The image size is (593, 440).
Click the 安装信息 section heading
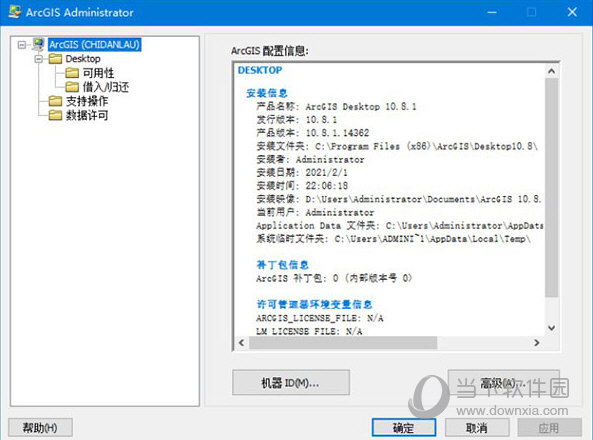[267, 93]
